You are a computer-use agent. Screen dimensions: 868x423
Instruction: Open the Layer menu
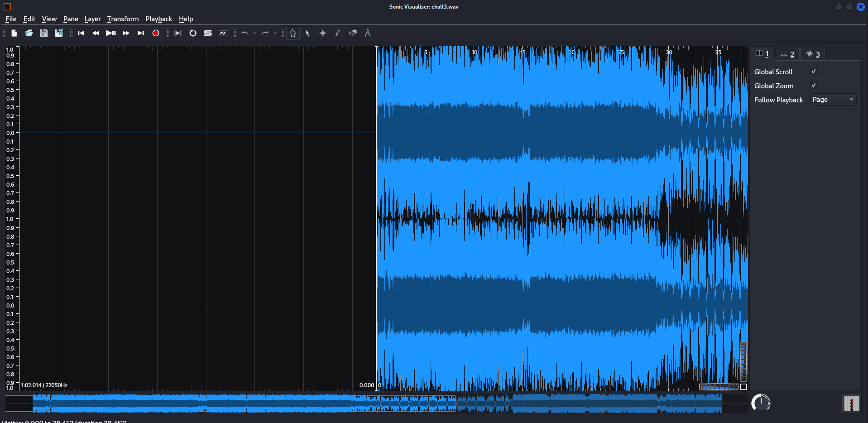(x=92, y=19)
